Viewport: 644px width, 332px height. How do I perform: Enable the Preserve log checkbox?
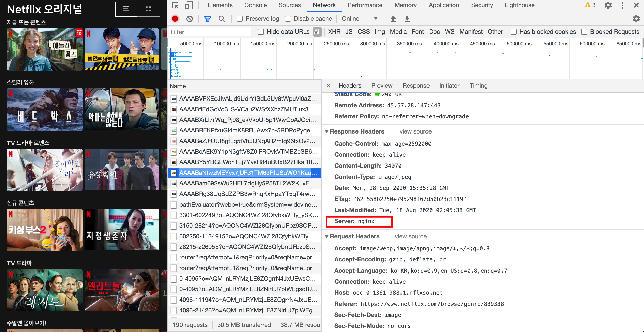point(240,19)
